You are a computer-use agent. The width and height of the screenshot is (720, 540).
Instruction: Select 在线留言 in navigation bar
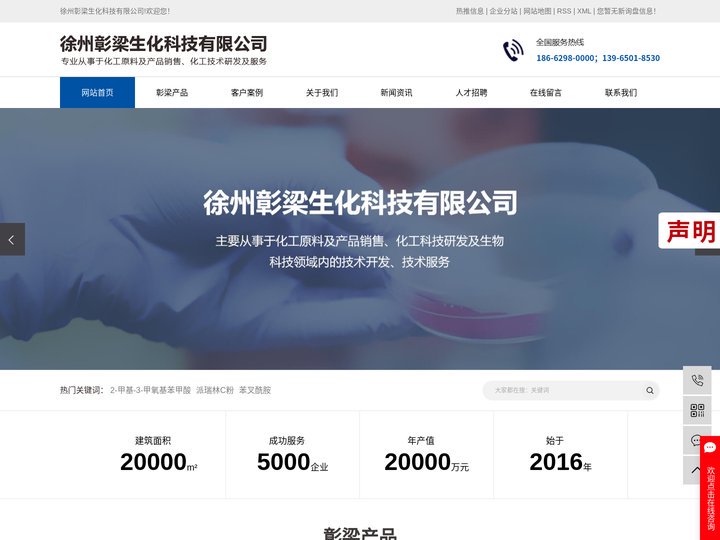[x=546, y=93]
